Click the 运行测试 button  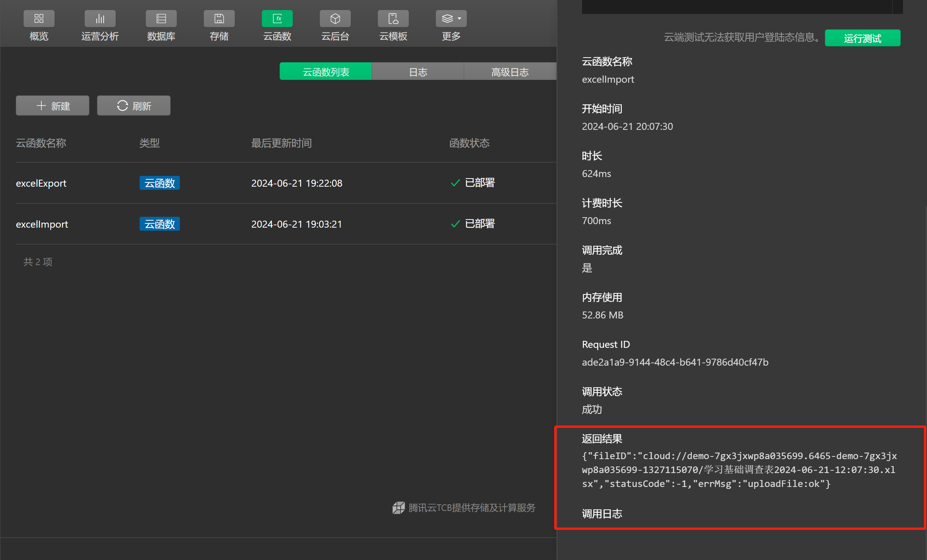tap(862, 38)
